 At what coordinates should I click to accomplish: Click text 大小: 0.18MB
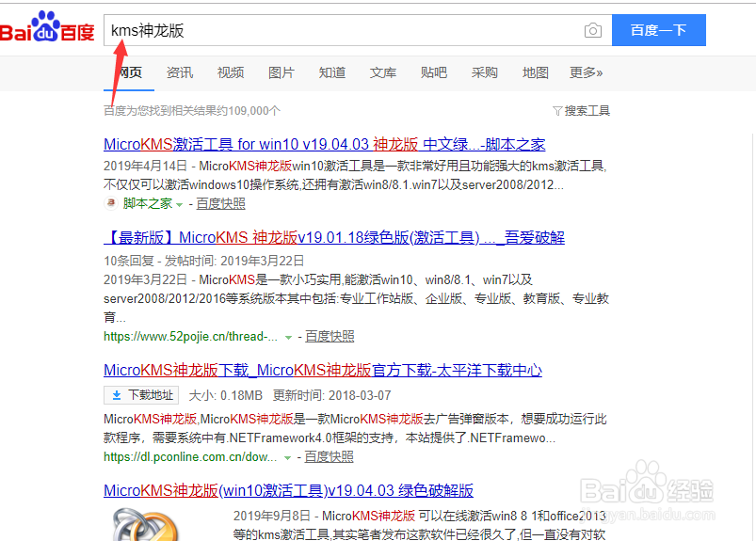(x=226, y=395)
